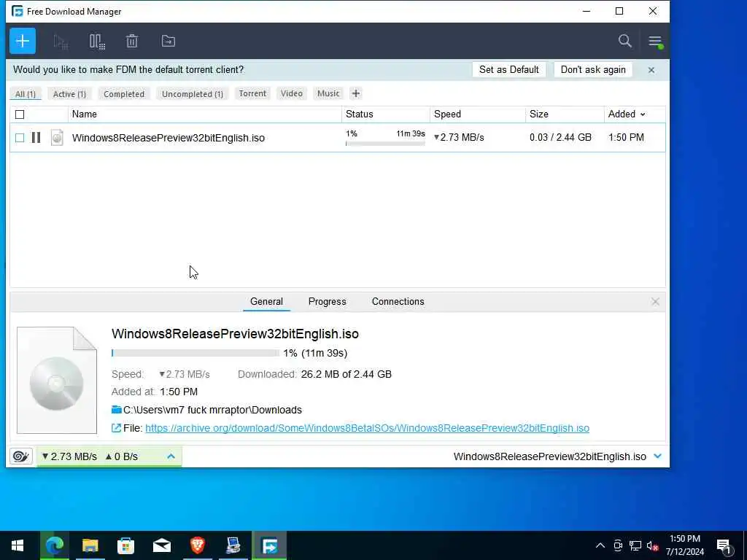Click Free Download Manager taskbar icon
Viewport: 747px width, 560px height.
coord(269,545)
